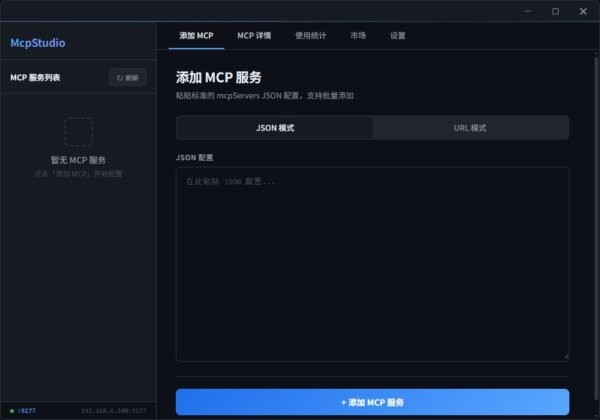Image resolution: width=600 pixels, height=420 pixels.
Task: Click the :9277 port status text
Action: coord(26,411)
